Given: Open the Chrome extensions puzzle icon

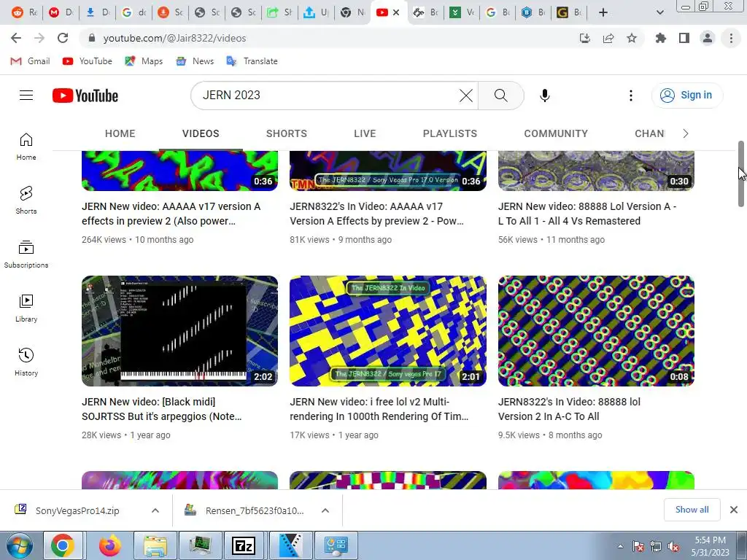Looking at the screenshot, I should pos(660,38).
